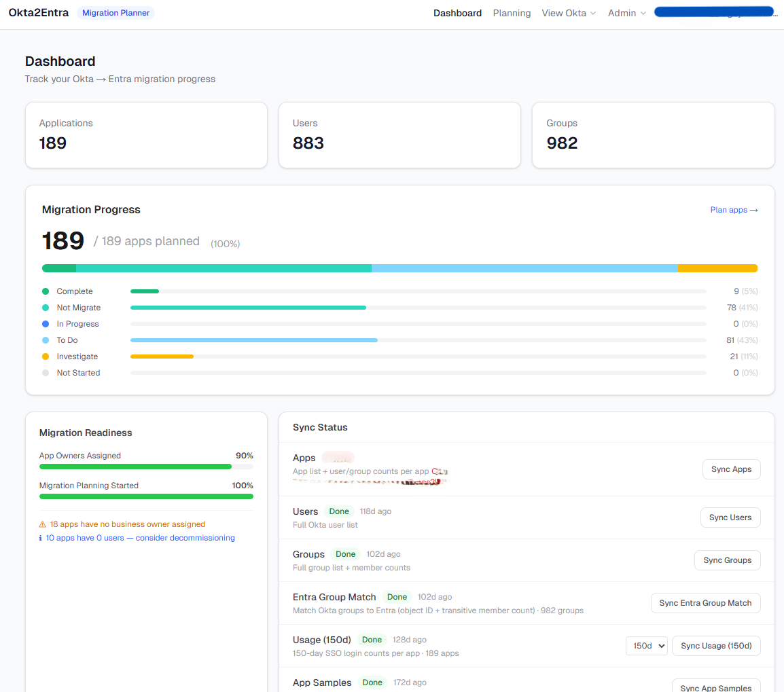Click the Complete status green dot
The height and width of the screenshot is (692, 784).
(x=46, y=291)
